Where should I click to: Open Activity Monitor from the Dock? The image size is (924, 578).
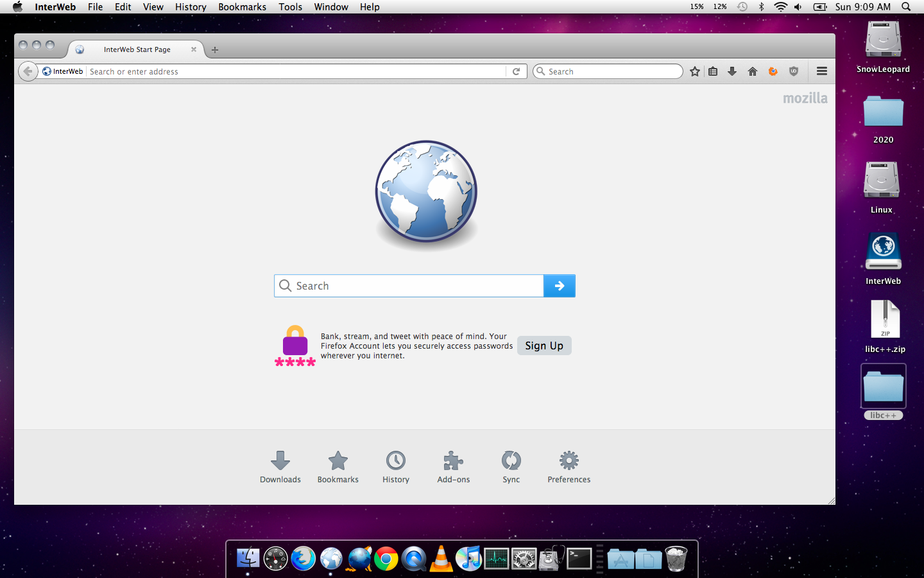pos(497,559)
